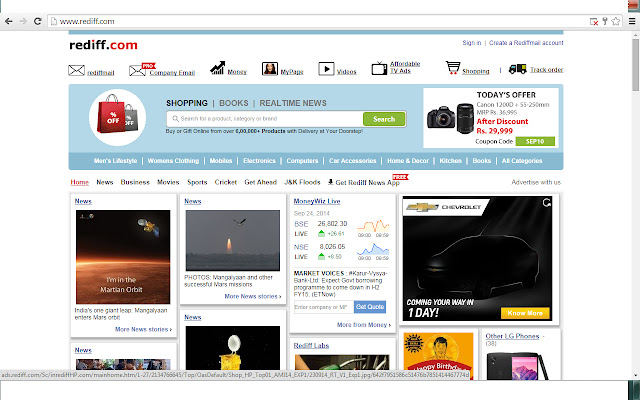
Task: Open the Kitchen category
Action: [450, 161]
